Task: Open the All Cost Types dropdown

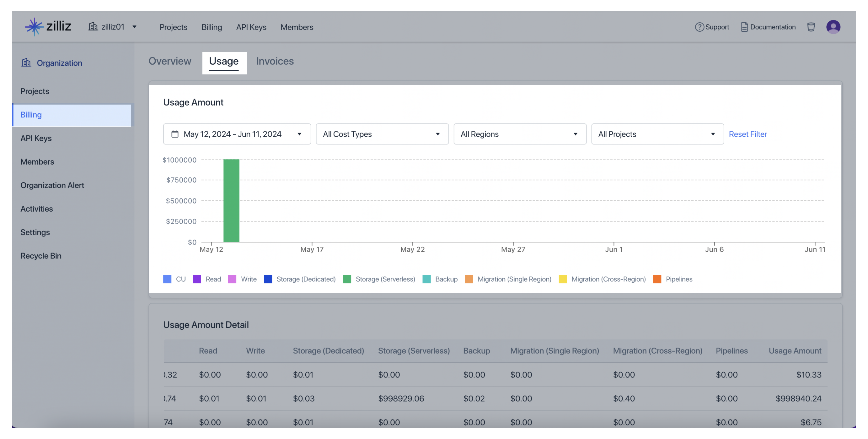Action: (382, 134)
